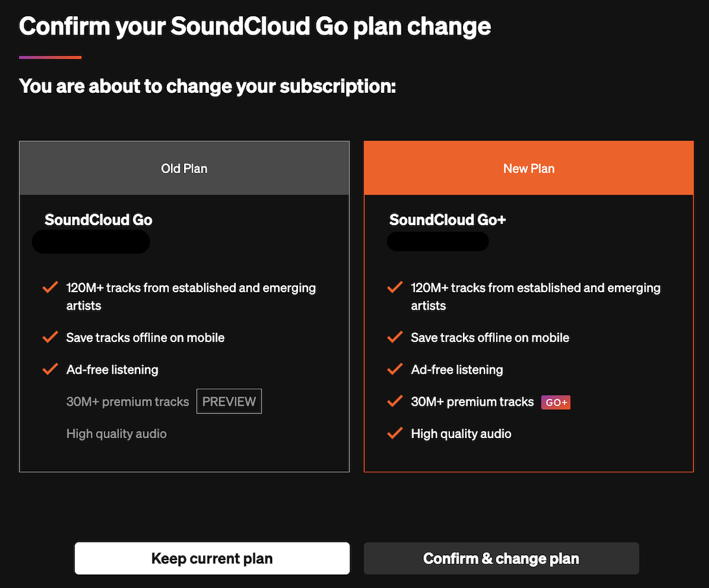Click the Confirm & change plan button

pyautogui.click(x=501, y=559)
